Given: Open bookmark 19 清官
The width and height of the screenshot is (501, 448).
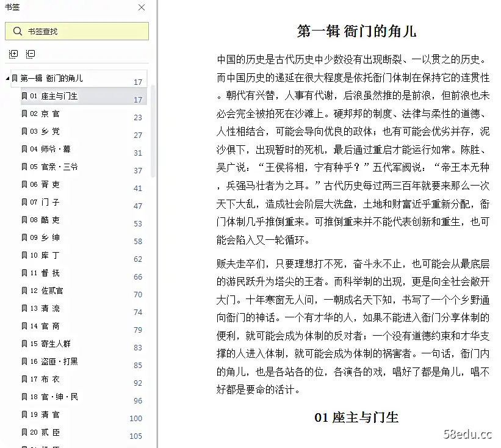Looking at the screenshot, I should click(84, 414).
